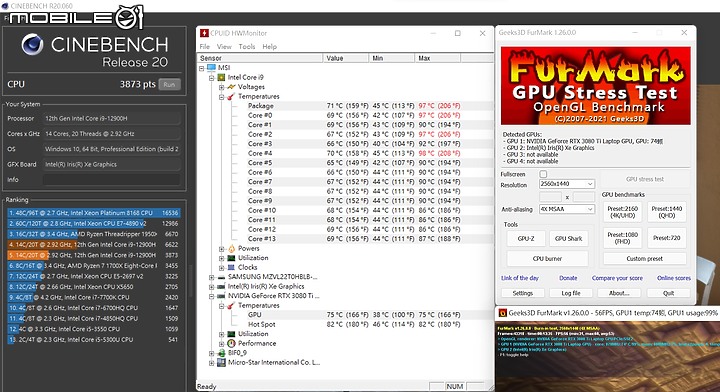Click the SAMSUNG drive icon
This screenshot has width=720, height=392.
[x=221, y=277]
